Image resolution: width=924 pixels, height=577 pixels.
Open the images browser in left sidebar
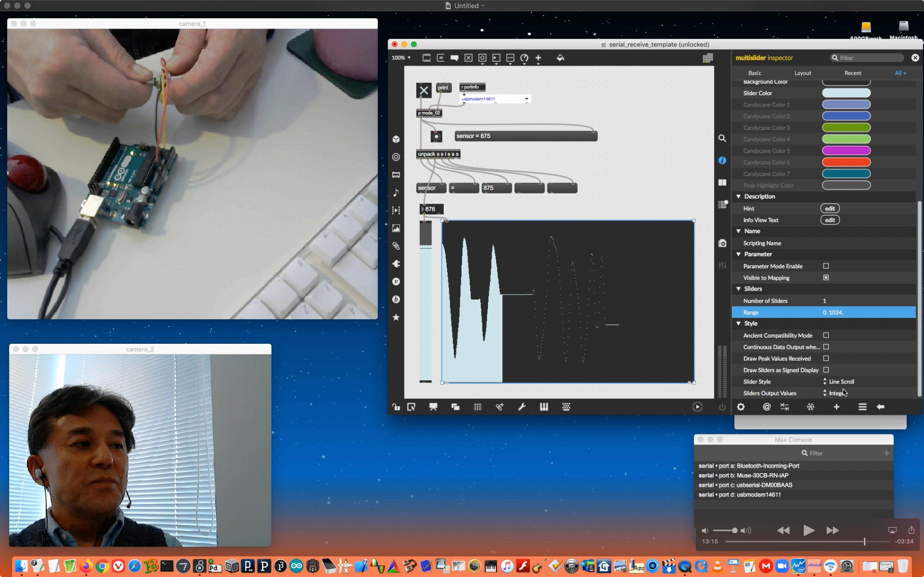click(396, 228)
